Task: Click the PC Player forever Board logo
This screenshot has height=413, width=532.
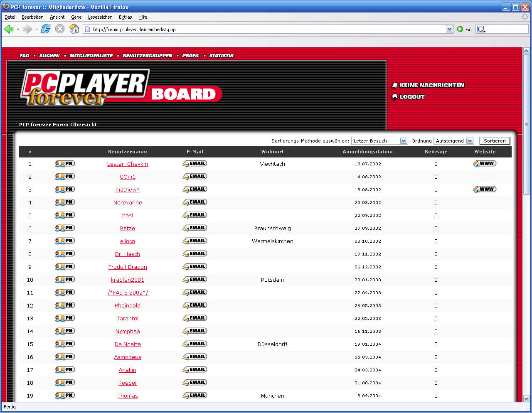Action: pos(121,87)
